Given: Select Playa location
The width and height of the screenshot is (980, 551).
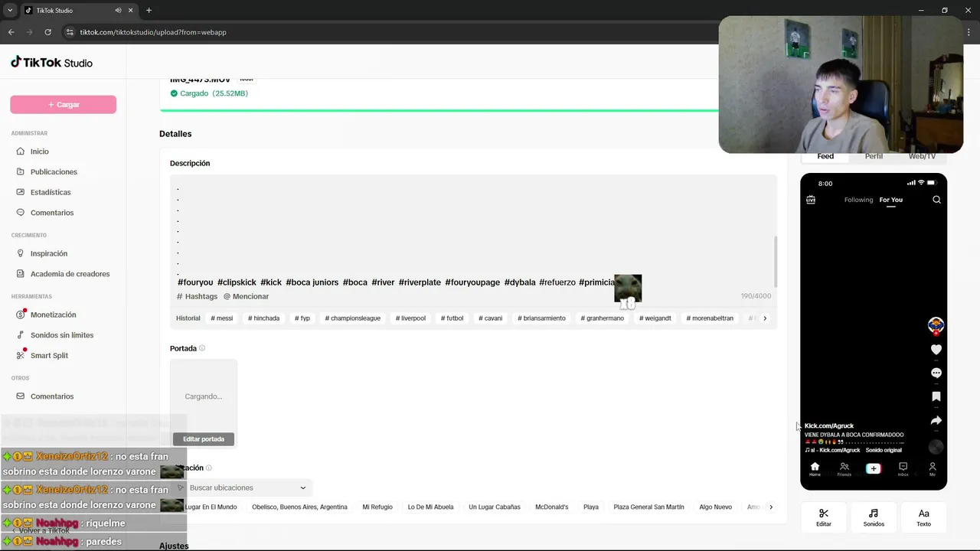Looking at the screenshot, I should point(591,507).
